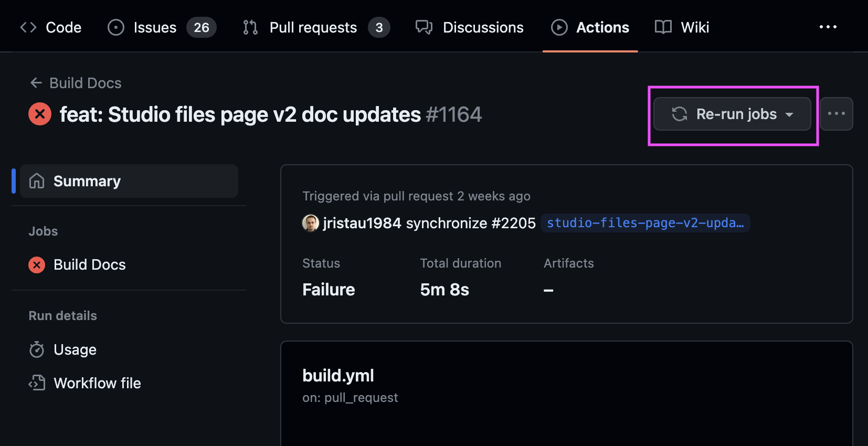Viewport: 868px width, 446px height.
Task: Open the failed Build Docs job
Action: click(89, 265)
